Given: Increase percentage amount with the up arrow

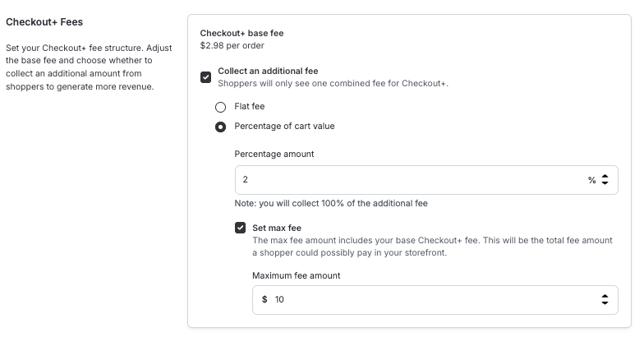Looking at the screenshot, I should click(605, 176).
